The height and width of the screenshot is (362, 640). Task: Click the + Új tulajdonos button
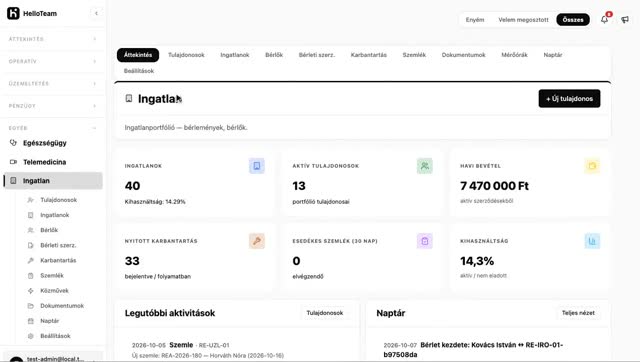pyautogui.click(x=569, y=98)
